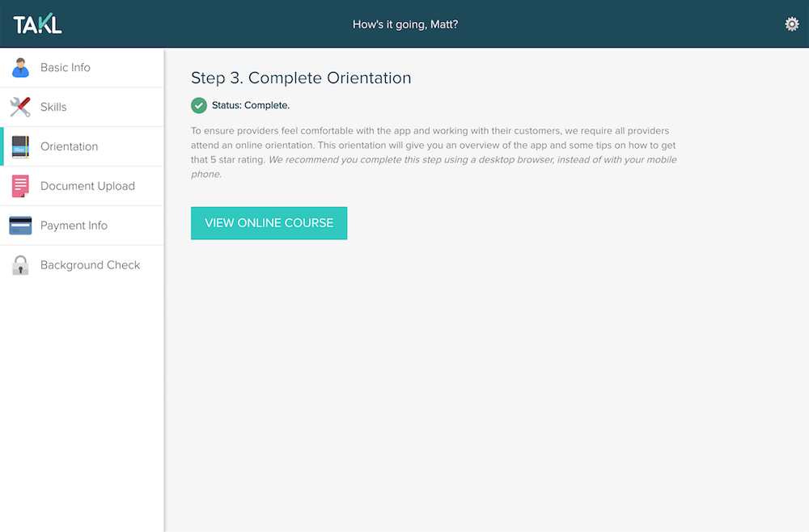
Task: Click the Payment Info credit card icon
Action: point(20,226)
